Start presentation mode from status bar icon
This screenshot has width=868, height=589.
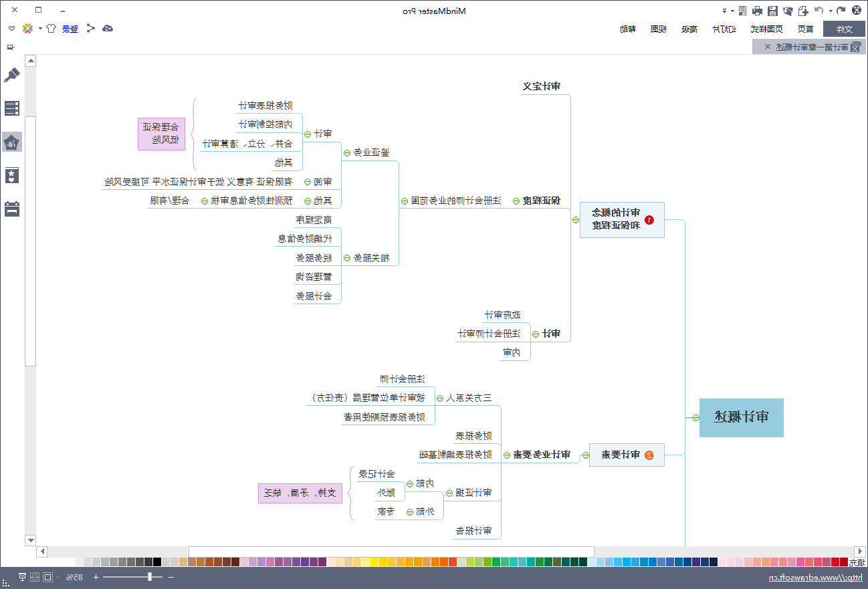[x=22, y=577]
